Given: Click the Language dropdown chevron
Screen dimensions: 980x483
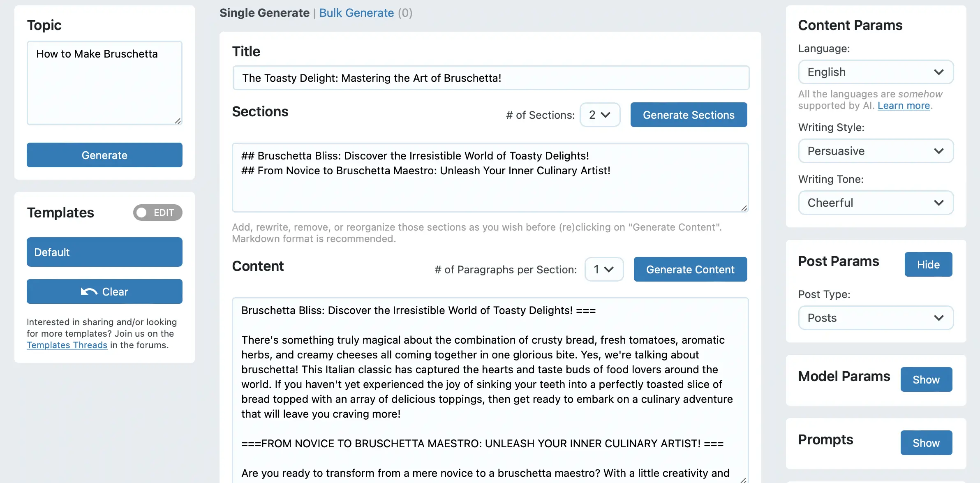Looking at the screenshot, I should point(938,72).
